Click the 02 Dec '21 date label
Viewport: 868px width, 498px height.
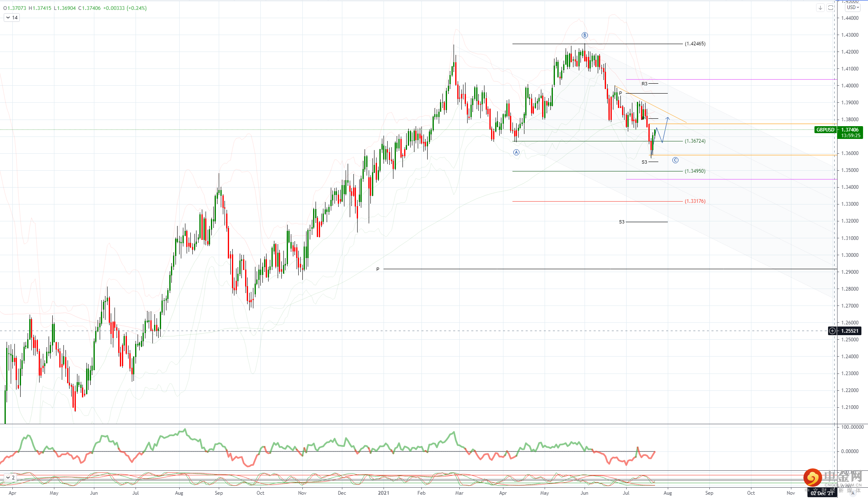click(822, 493)
